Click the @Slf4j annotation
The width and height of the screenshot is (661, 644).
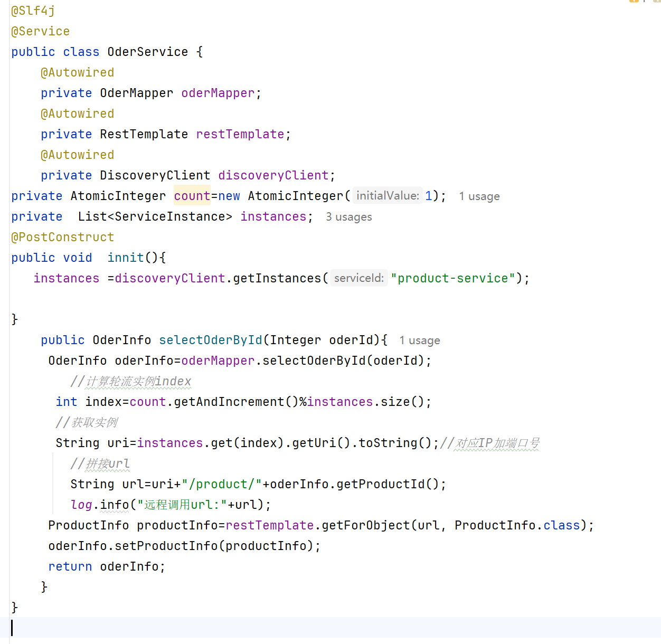click(x=33, y=11)
